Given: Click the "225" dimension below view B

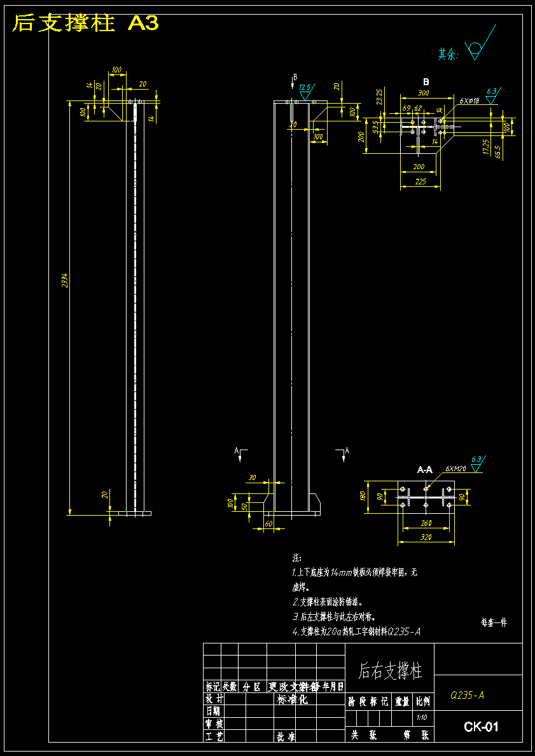Looking at the screenshot, I should 420,181.
